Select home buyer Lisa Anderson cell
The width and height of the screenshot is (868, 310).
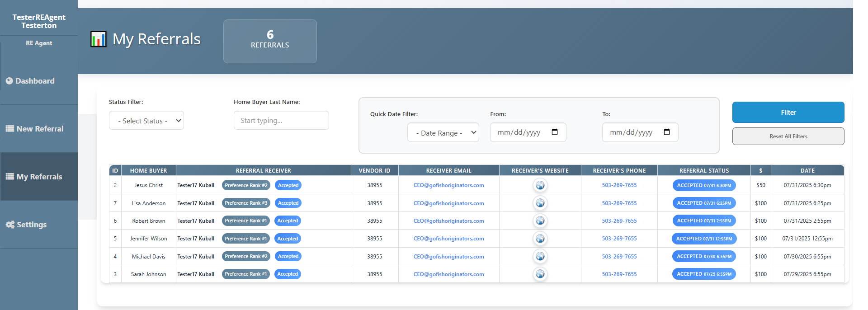click(x=148, y=203)
